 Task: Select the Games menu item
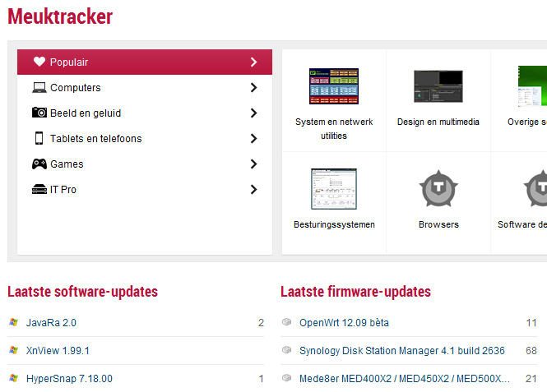pos(145,164)
